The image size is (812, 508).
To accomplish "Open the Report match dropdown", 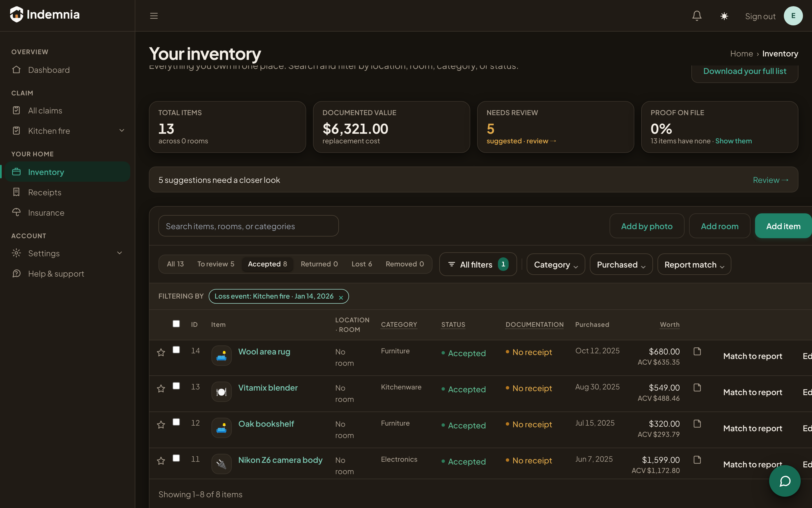I will (694, 264).
